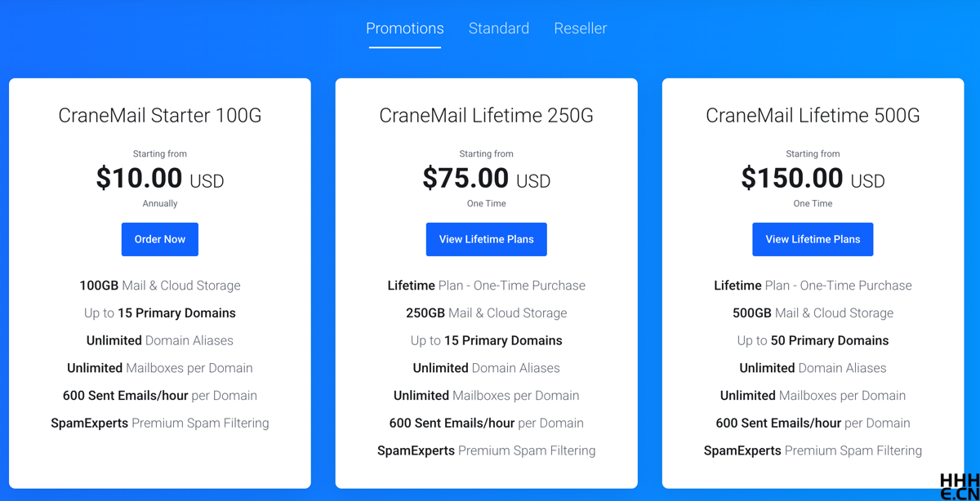Click Lifetime Plan text in the 250G card
Screen dimensions: 980x501
pos(486,286)
